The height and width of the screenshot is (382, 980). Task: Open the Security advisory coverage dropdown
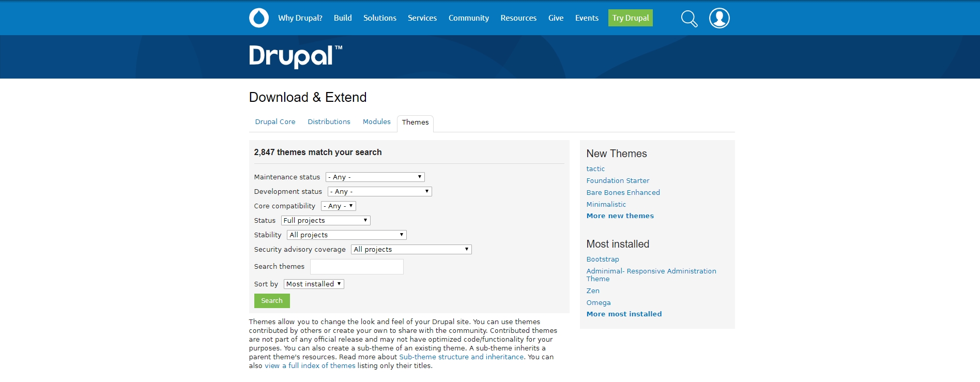pos(411,249)
